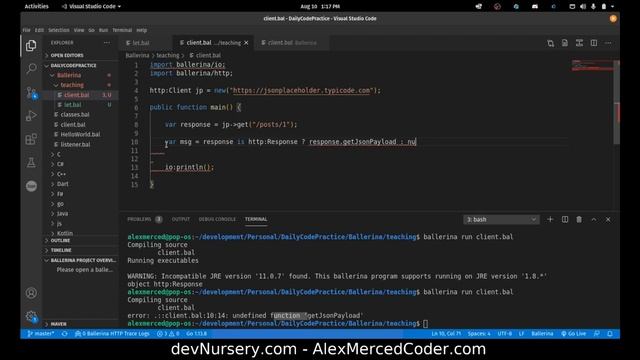The width and height of the screenshot is (640, 360).
Task: Click the code minimap preview
Action: click(592, 66)
